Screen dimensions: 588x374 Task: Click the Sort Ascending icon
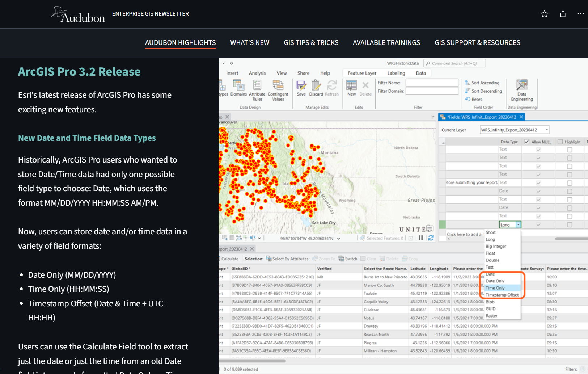[468, 83]
